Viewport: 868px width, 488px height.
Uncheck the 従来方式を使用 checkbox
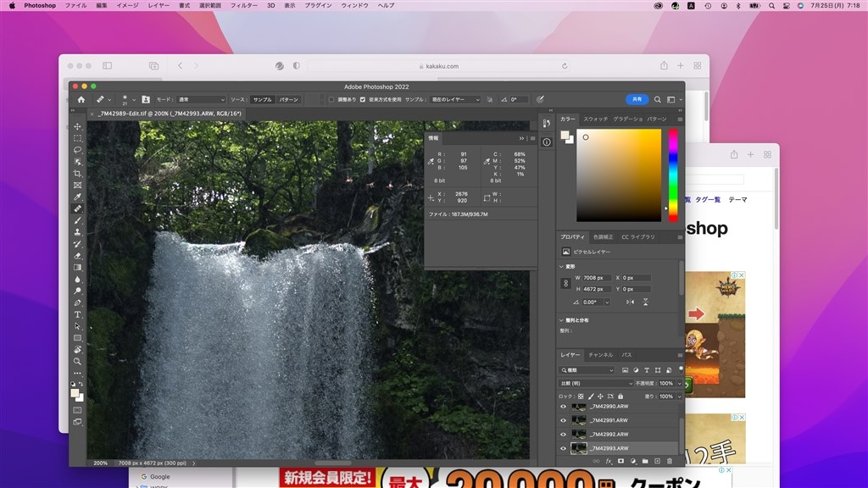[x=363, y=99]
